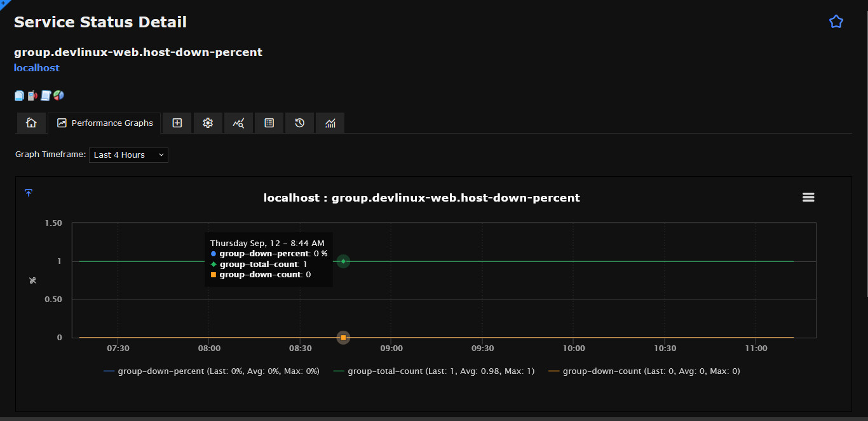The height and width of the screenshot is (421, 868).
Task: Open the history clock tab icon
Action: click(299, 123)
